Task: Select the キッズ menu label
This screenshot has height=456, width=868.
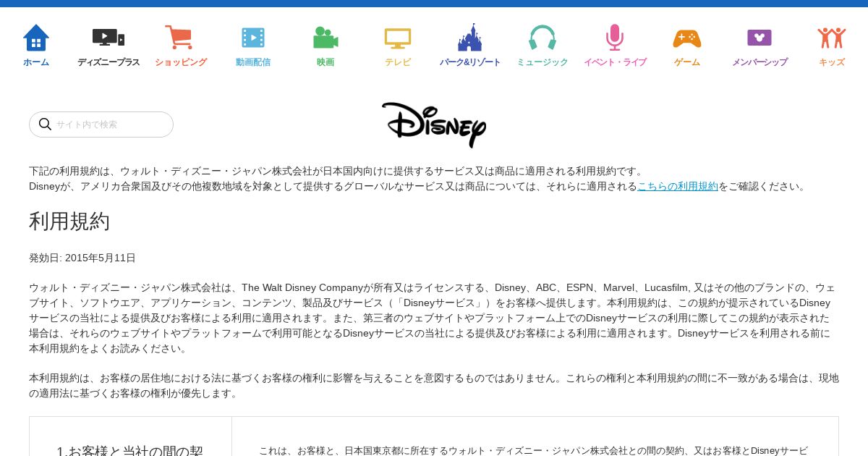Action: pyautogui.click(x=832, y=62)
